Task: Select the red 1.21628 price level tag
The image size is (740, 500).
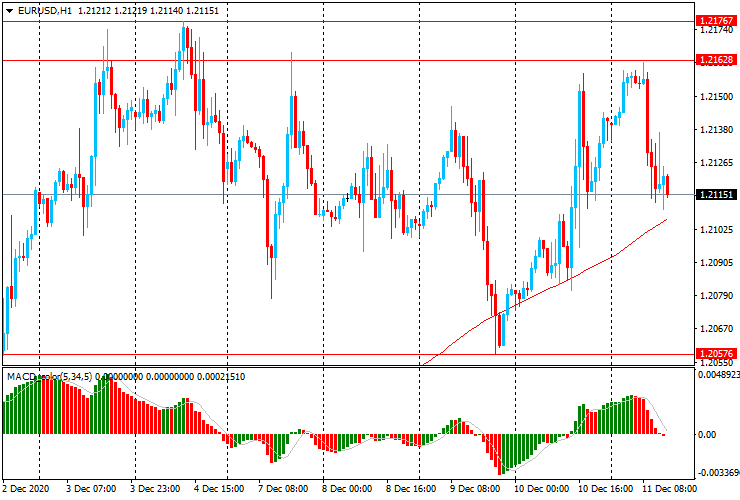Action: coord(716,59)
